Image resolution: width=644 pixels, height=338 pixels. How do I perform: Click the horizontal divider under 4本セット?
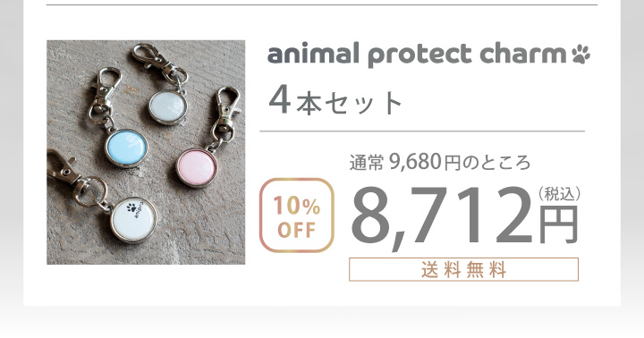coord(422,131)
